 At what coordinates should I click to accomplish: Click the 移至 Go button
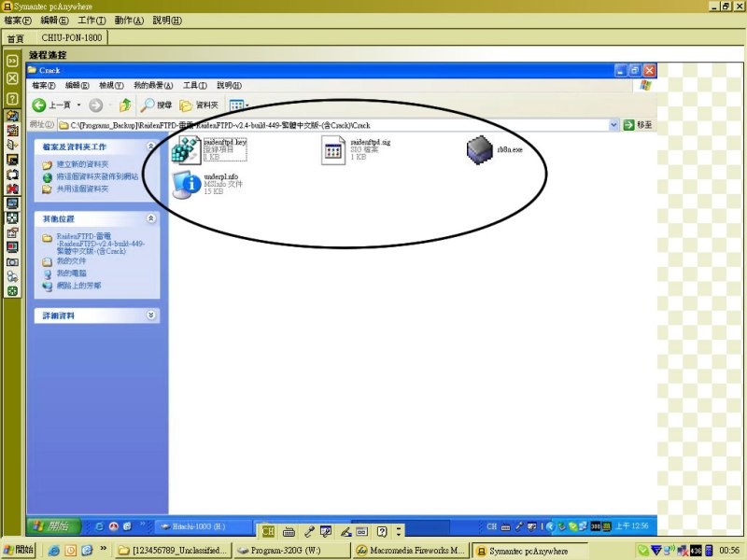click(x=638, y=125)
